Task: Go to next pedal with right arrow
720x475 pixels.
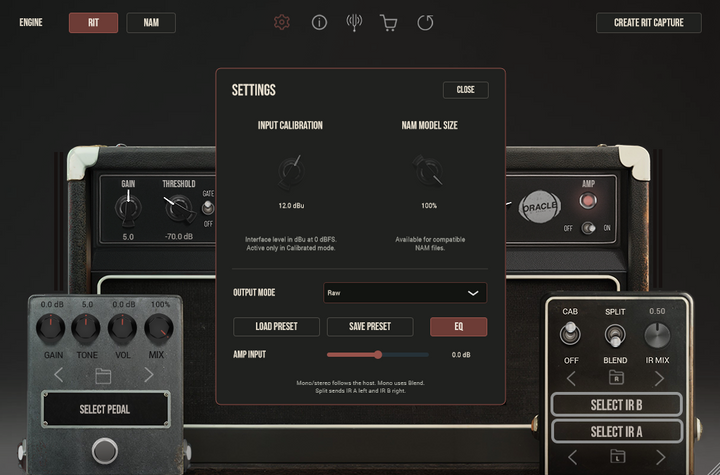Action: 149,375
